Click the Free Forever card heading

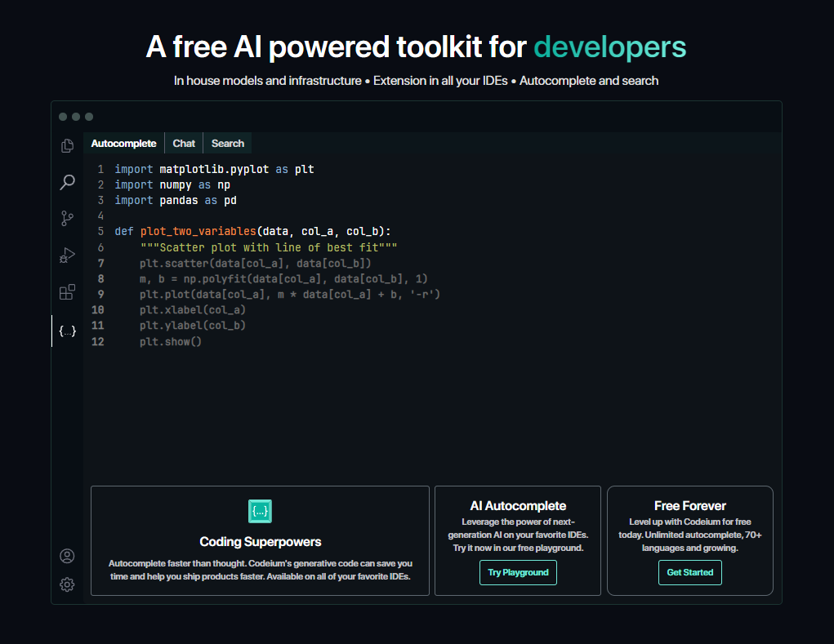pos(690,506)
